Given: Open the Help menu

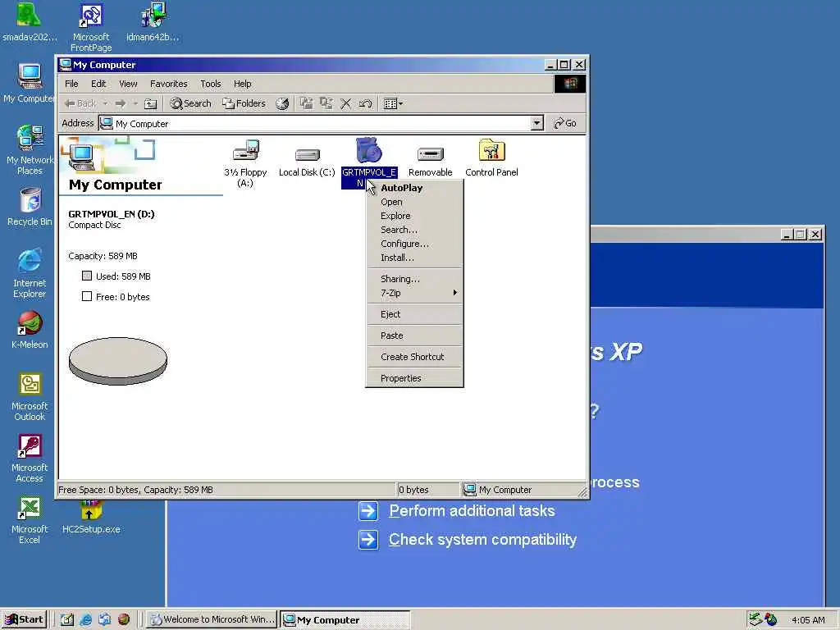Looking at the screenshot, I should point(242,84).
